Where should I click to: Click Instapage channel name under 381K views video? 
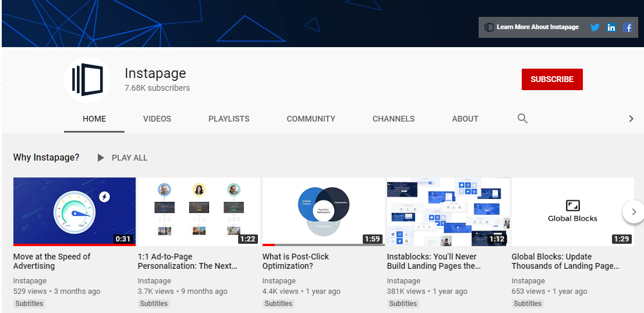coord(404,281)
